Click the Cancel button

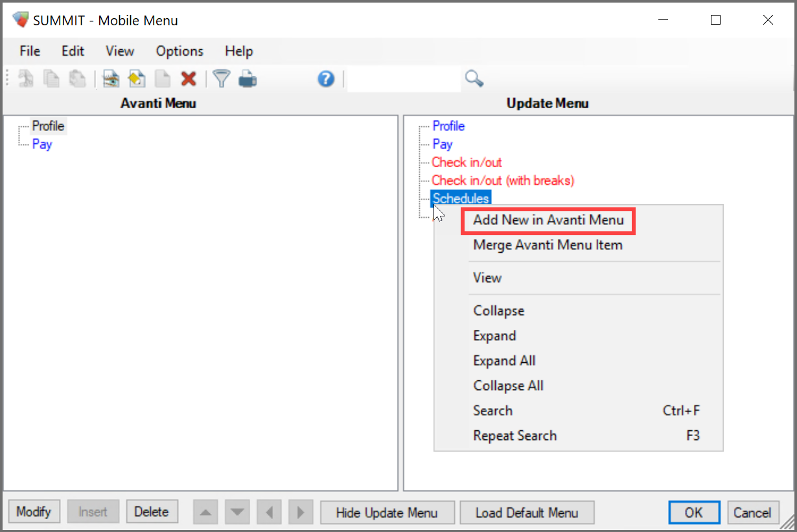tap(752, 513)
